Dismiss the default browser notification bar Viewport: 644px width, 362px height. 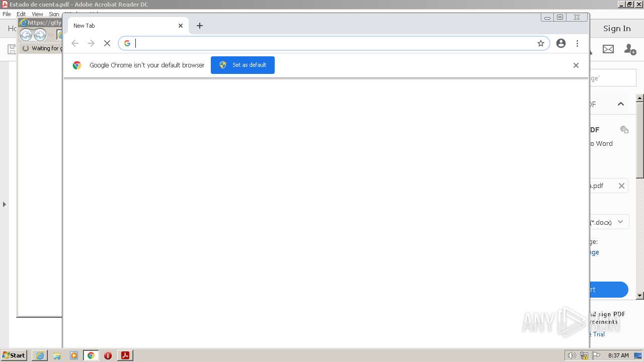(576, 65)
